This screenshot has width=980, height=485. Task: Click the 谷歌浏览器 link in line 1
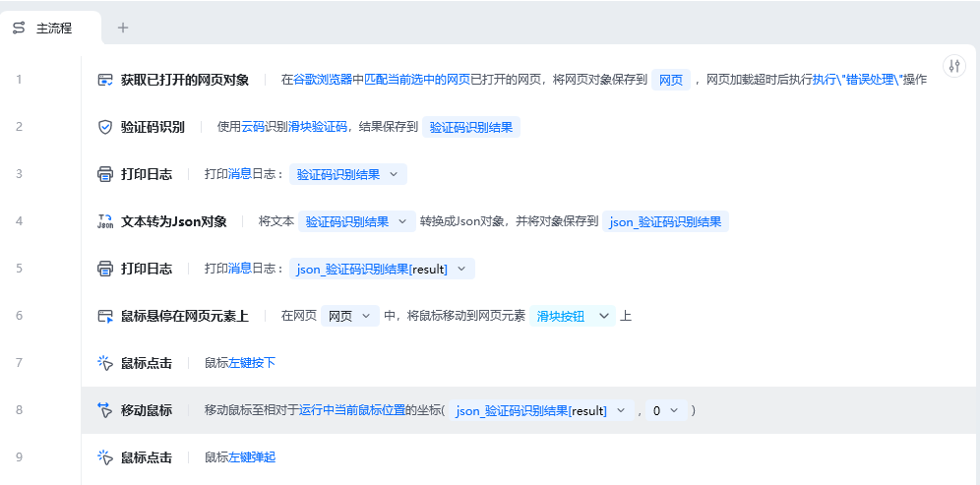click(x=323, y=80)
